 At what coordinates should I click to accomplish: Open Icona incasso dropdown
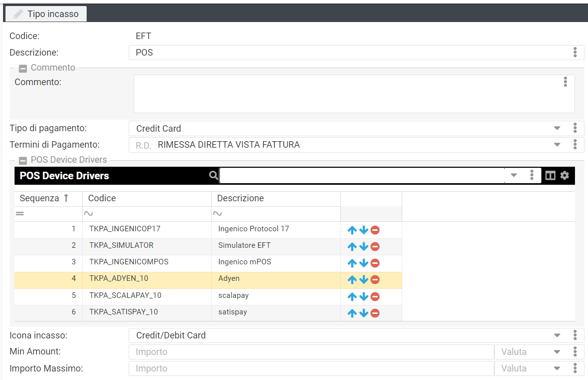(x=557, y=335)
